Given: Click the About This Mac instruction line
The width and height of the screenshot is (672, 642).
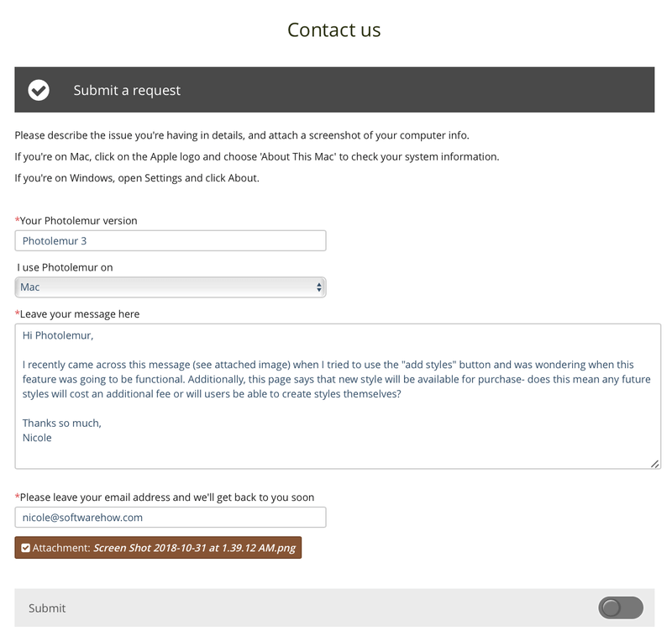Looking at the screenshot, I should (x=257, y=156).
